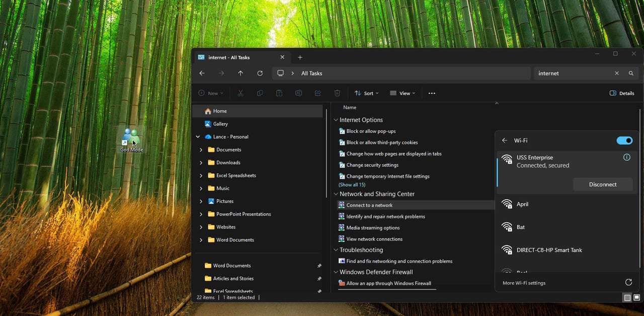The height and width of the screenshot is (316, 644).
Task: Click the Refresh button in address bar
Action: [x=260, y=73]
